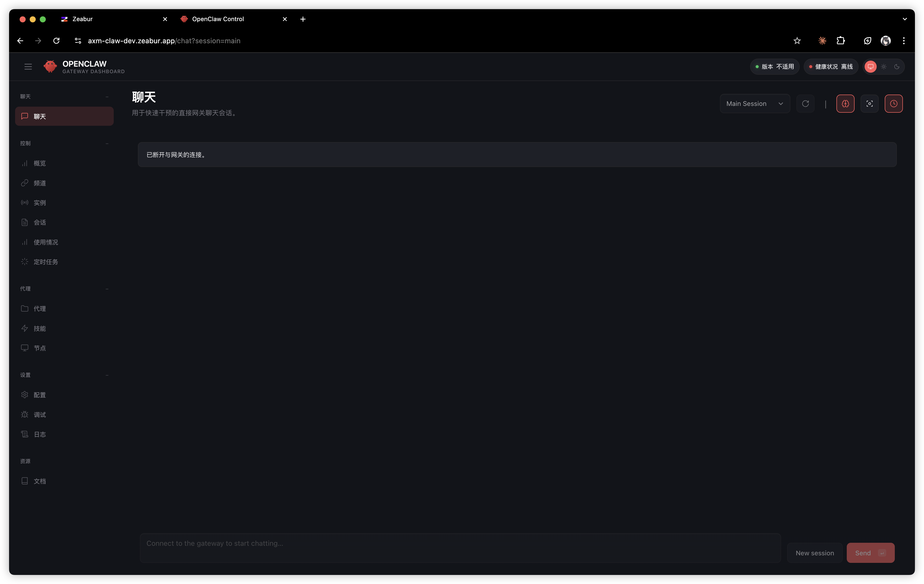Click the chat message input field
The height and width of the screenshot is (584, 924).
(460, 548)
